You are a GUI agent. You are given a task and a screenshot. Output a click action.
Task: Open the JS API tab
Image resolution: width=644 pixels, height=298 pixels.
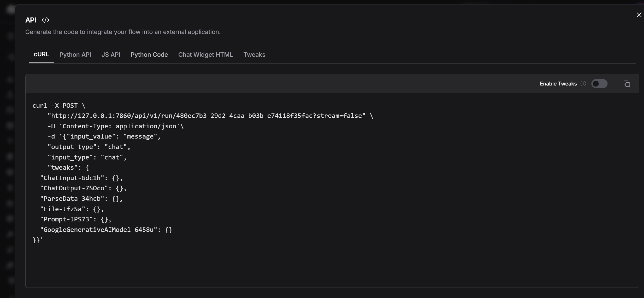point(111,55)
